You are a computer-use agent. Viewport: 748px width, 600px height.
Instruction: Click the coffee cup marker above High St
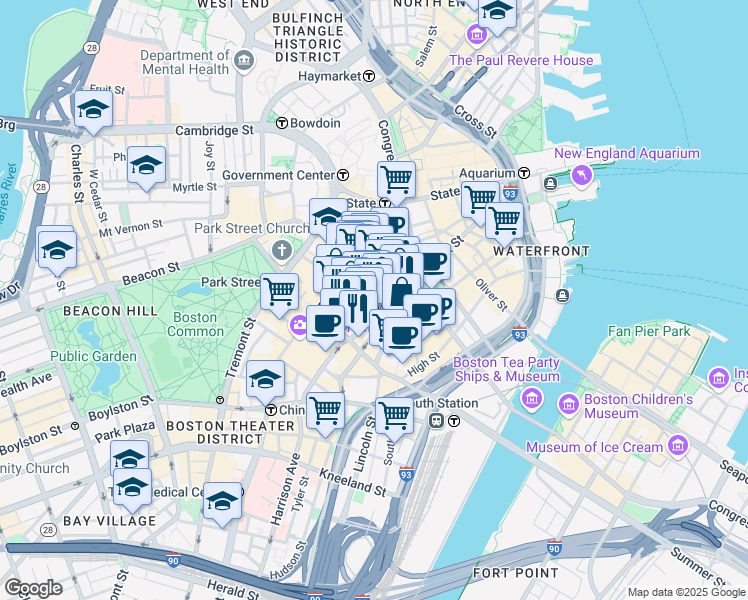[x=403, y=339]
